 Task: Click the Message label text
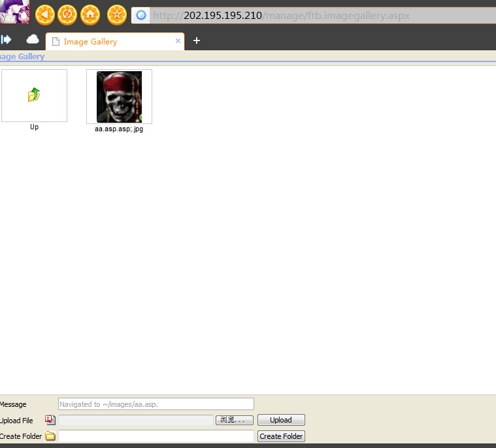coord(13,404)
